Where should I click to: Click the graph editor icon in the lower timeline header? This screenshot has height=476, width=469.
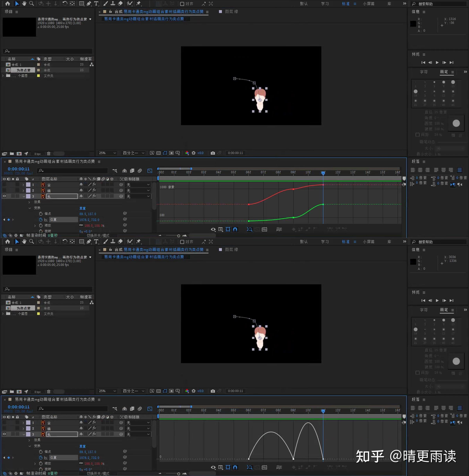[x=150, y=409]
